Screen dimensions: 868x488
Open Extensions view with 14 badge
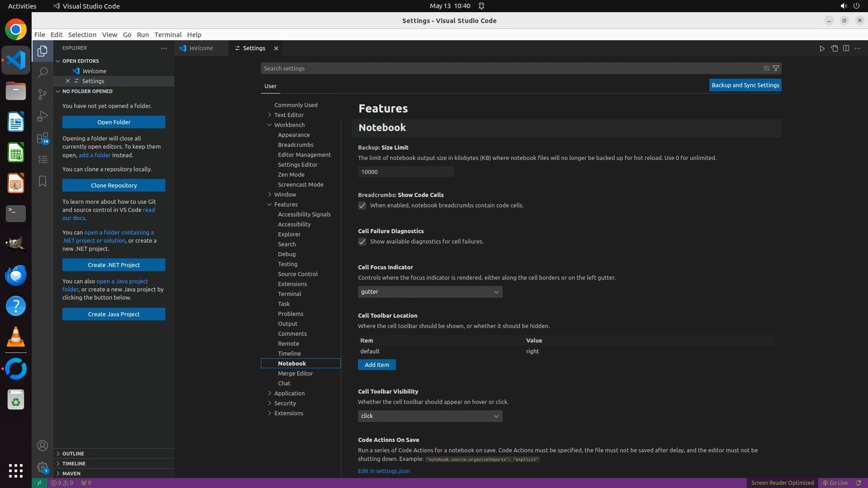click(x=42, y=138)
